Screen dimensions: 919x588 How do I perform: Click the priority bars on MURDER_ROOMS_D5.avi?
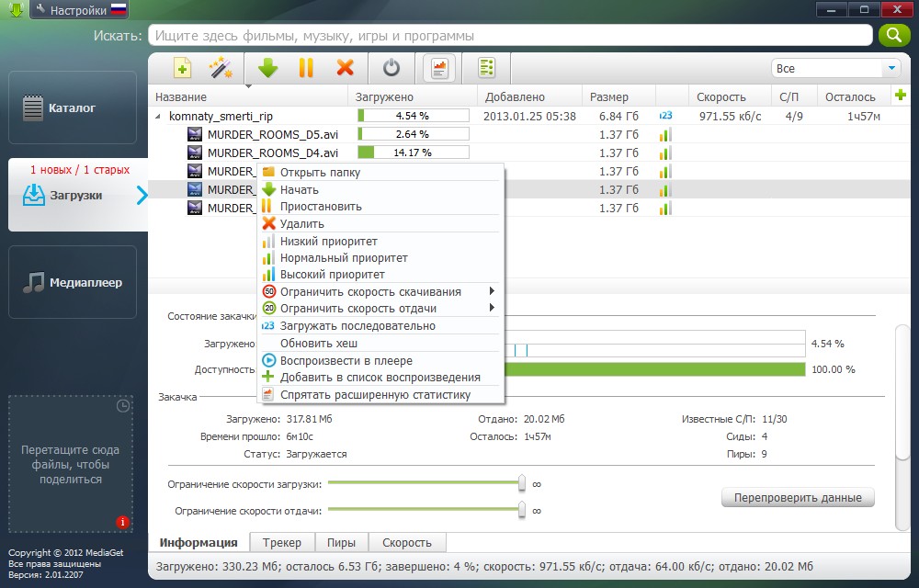pos(664,134)
